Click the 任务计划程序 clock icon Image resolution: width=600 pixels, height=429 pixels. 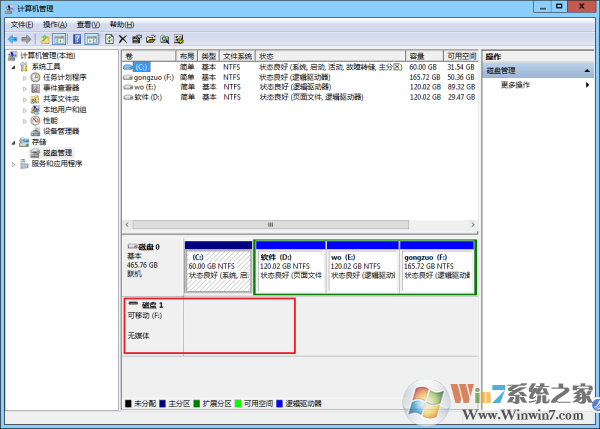pyautogui.click(x=35, y=77)
